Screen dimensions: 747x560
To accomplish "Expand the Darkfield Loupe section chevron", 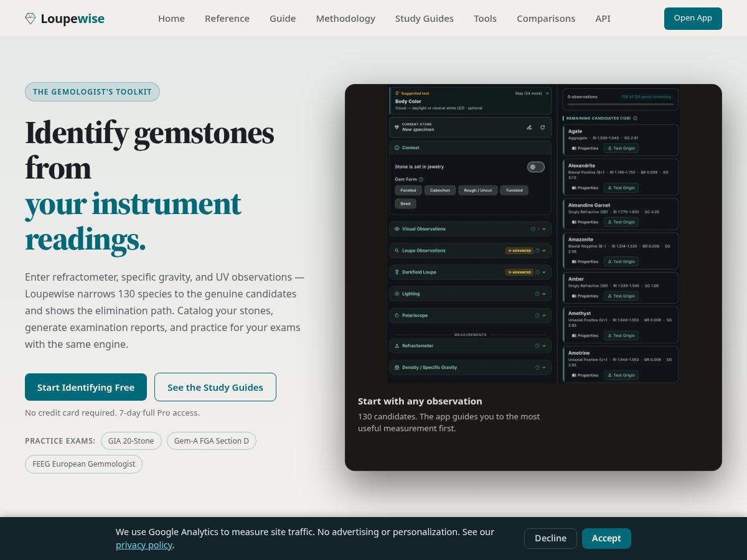I will [544, 272].
